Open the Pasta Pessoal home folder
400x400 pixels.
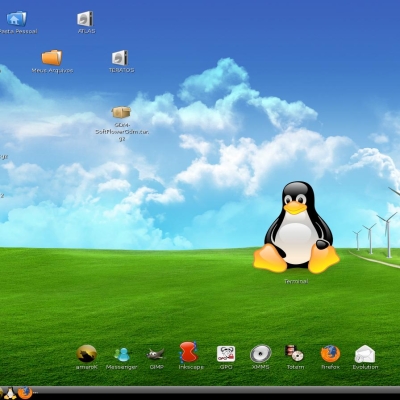point(16,19)
